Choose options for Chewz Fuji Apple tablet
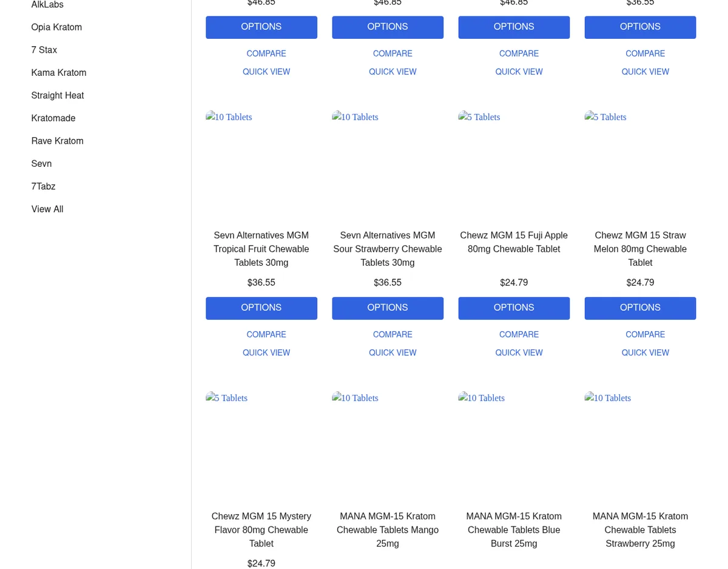Viewport: 728px width, 569px height. (514, 308)
